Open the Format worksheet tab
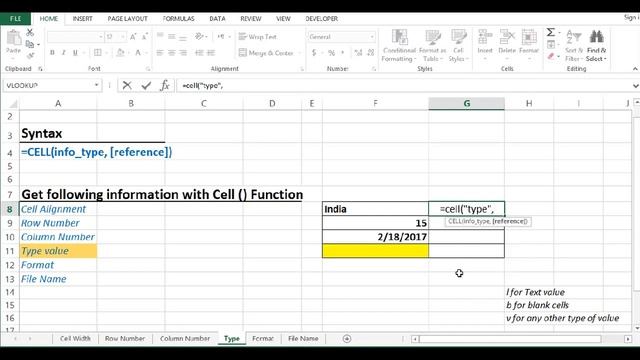Image resolution: width=640 pixels, height=360 pixels. point(263,338)
